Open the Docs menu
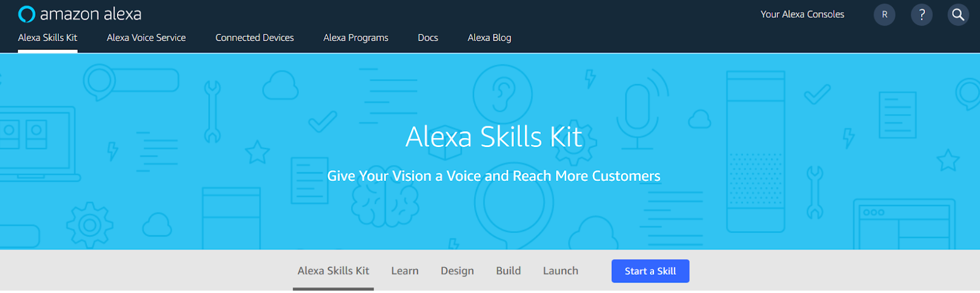The width and height of the screenshot is (980, 293). (x=428, y=37)
